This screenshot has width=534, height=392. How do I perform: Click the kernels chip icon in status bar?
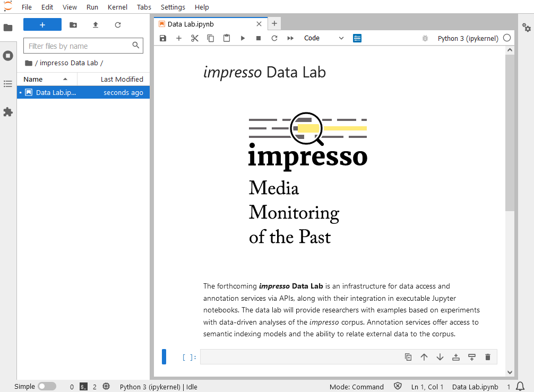(106, 386)
